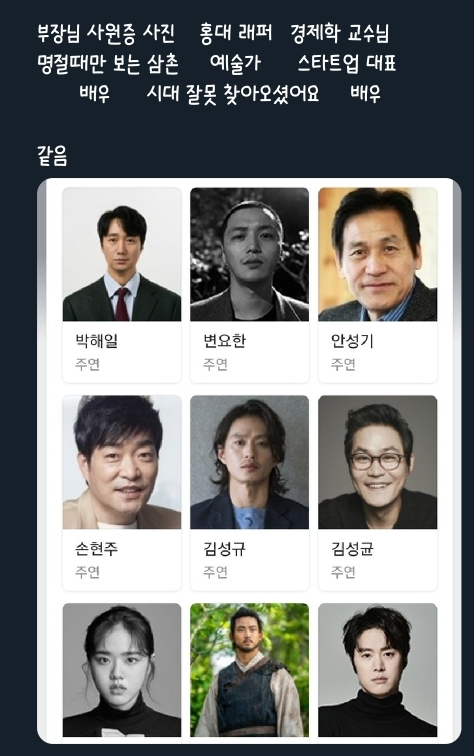
Task: Click the 손현주 profile photo
Action: pyautogui.click(x=122, y=462)
